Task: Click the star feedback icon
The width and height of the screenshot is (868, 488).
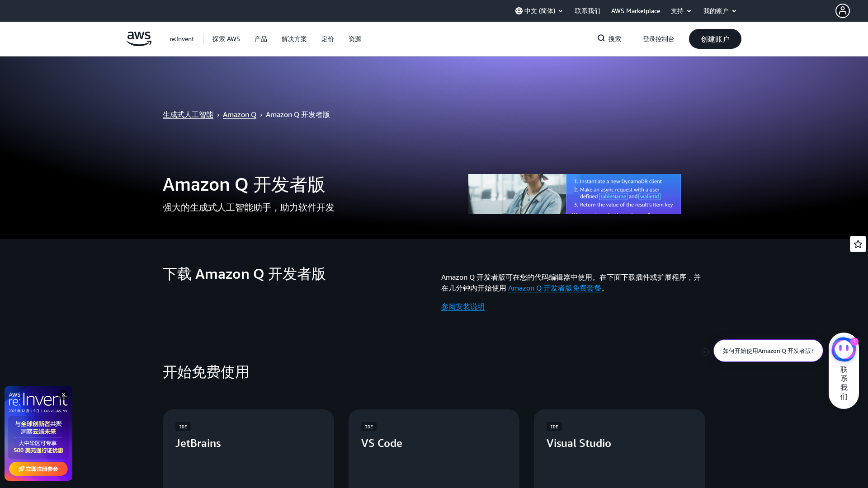Action: point(858,244)
